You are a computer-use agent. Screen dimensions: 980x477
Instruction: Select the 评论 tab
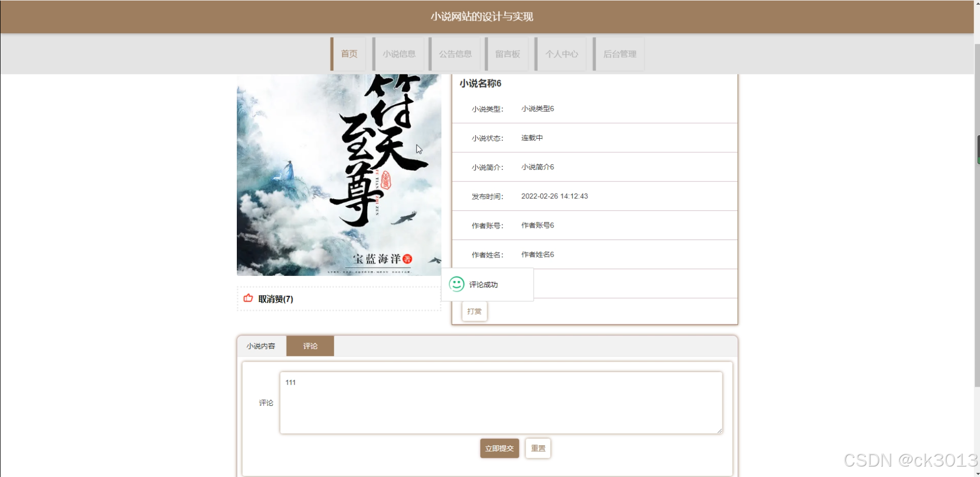pyautogui.click(x=310, y=346)
